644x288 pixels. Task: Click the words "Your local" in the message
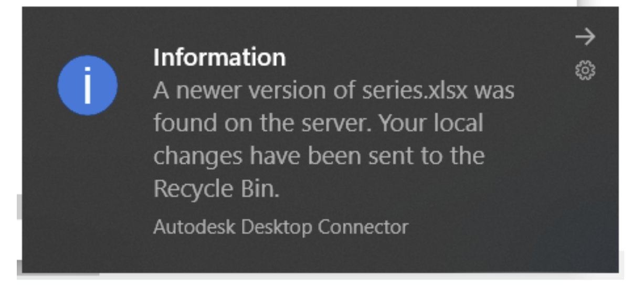pos(430,123)
